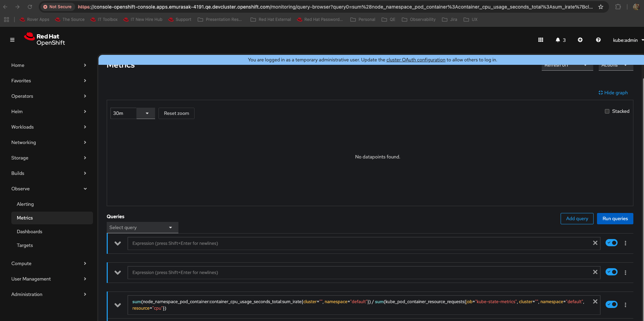The height and width of the screenshot is (321, 644).
Task: Reload the browser page
Action: click(x=30, y=7)
